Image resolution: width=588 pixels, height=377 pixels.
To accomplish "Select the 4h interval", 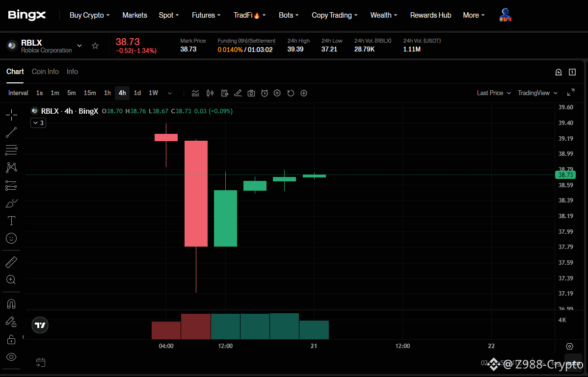I will [122, 93].
